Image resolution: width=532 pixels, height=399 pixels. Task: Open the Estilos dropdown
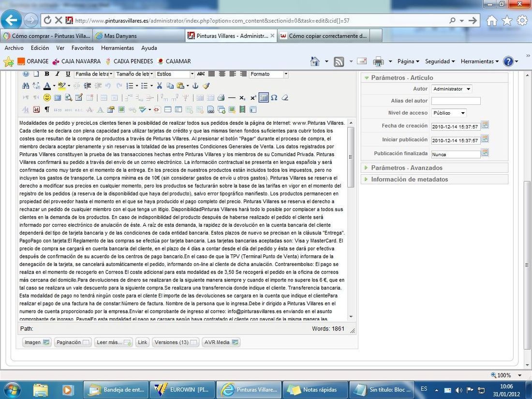click(176, 74)
